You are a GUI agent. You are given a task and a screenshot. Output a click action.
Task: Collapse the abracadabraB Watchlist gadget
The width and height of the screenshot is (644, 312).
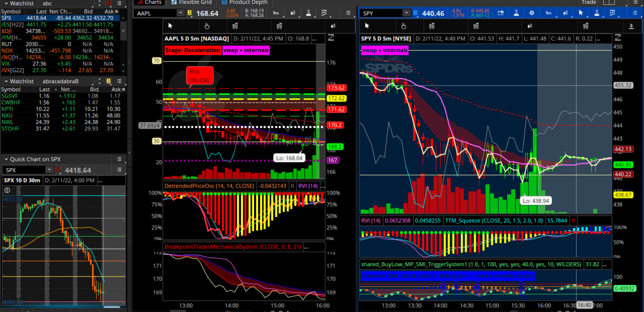[6, 81]
